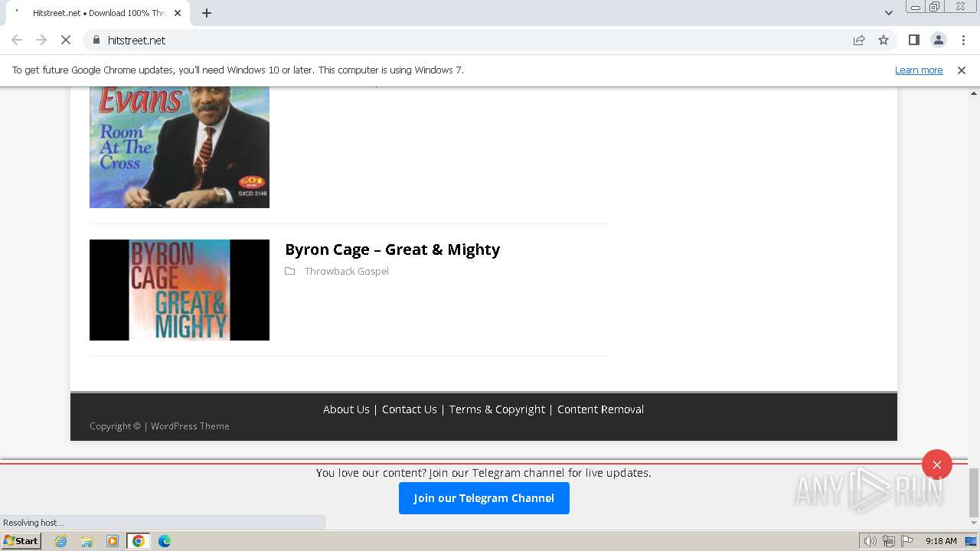Open the network tray icon
The image size is (980, 551).
889,541
